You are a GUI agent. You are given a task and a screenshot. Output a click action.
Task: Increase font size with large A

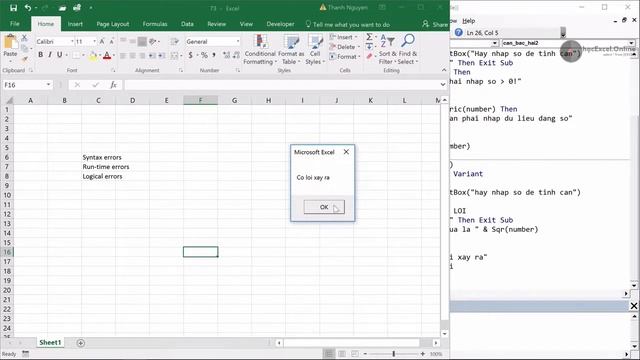coord(102,41)
